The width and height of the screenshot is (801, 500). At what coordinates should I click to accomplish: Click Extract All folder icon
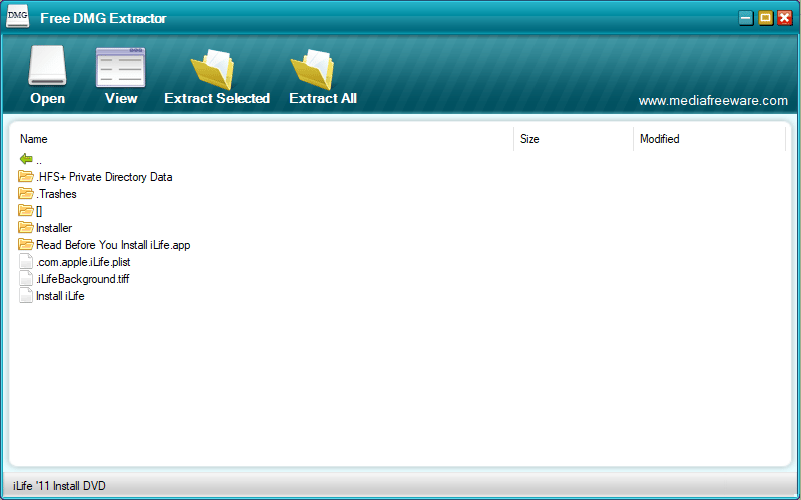point(312,69)
